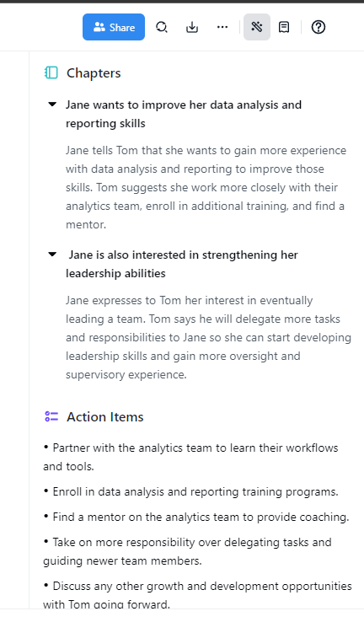Viewport: 364px width, 622px height.
Task: Click the action item about delegating tasks
Action: tap(187, 551)
